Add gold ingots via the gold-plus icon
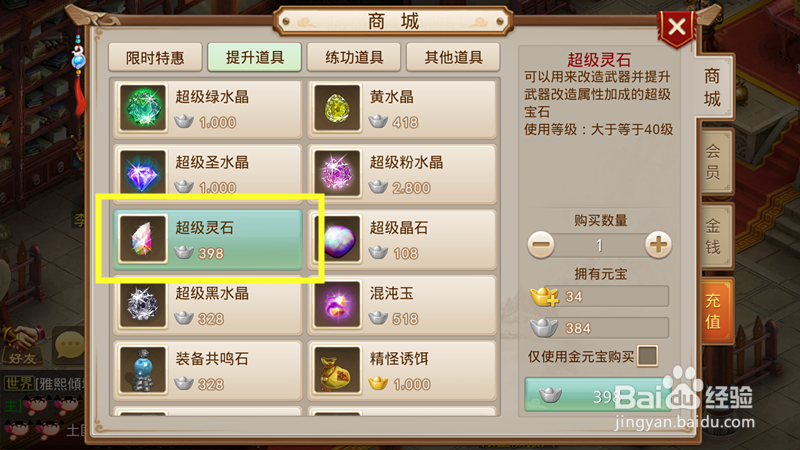 pos(544,296)
